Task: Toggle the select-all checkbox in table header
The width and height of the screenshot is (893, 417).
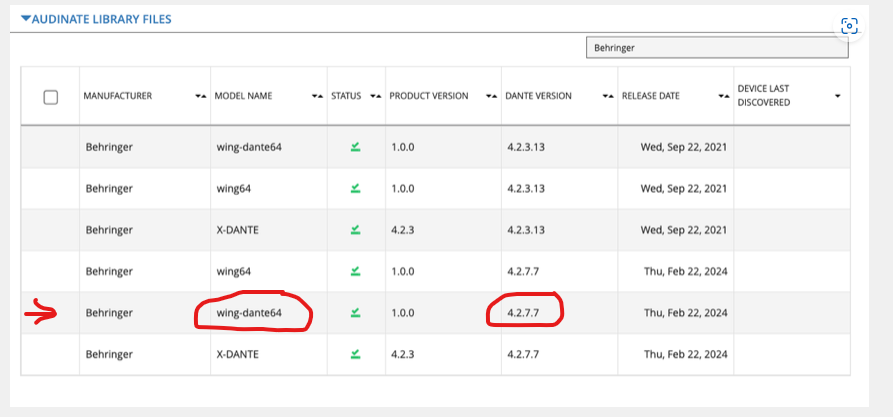Action: [51, 97]
